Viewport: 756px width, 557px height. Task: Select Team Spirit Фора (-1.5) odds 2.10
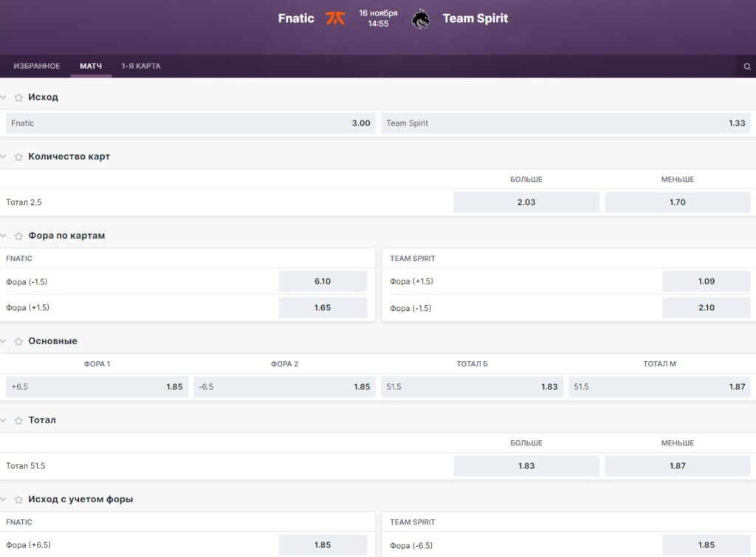[x=707, y=307]
